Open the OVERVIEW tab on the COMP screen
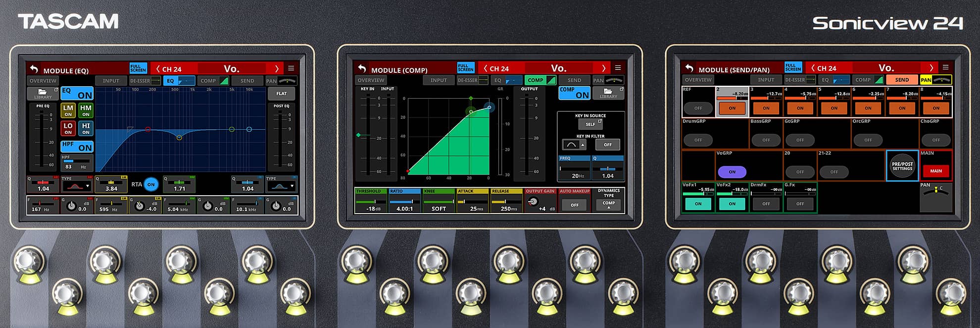Screen dimensions: 980x328 (x=371, y=80)
